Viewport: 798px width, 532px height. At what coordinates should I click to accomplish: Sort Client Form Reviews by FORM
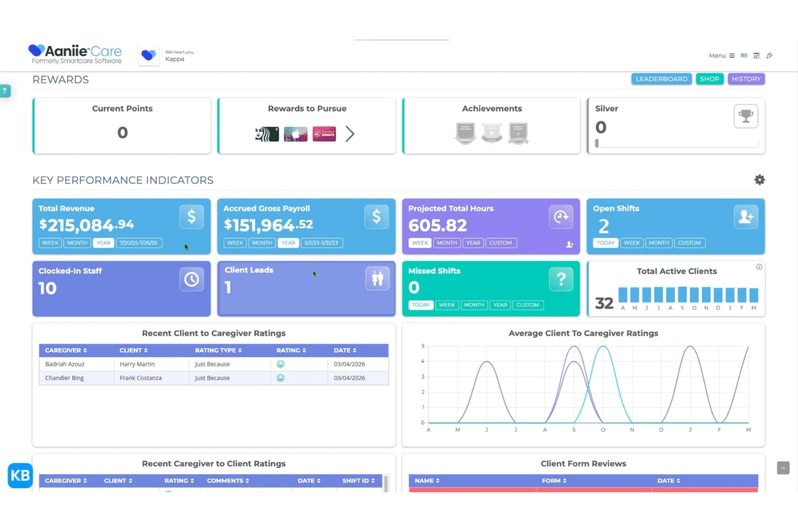[x=554, y=481]
